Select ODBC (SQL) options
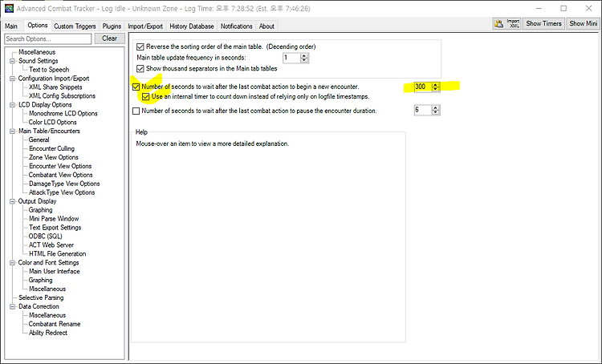Screen dimensions: 602x364 pos(45,237)
